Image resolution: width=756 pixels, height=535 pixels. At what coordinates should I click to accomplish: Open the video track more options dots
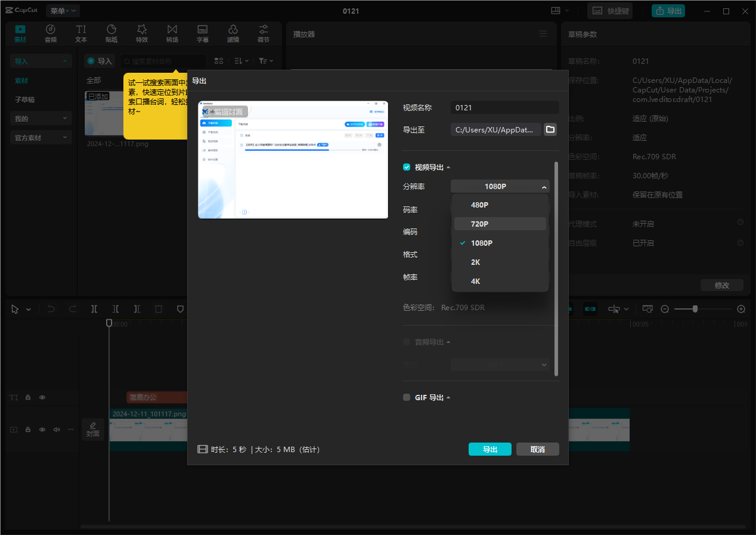[71, 429]
